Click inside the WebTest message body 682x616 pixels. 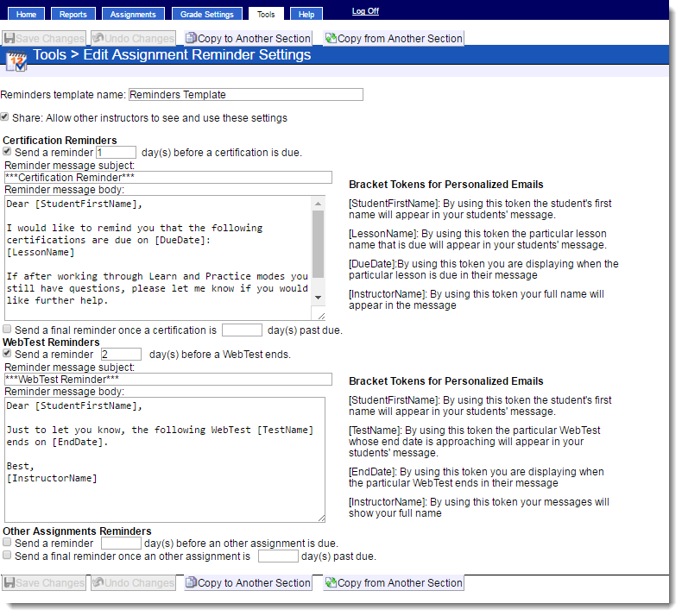pos(164,460)
